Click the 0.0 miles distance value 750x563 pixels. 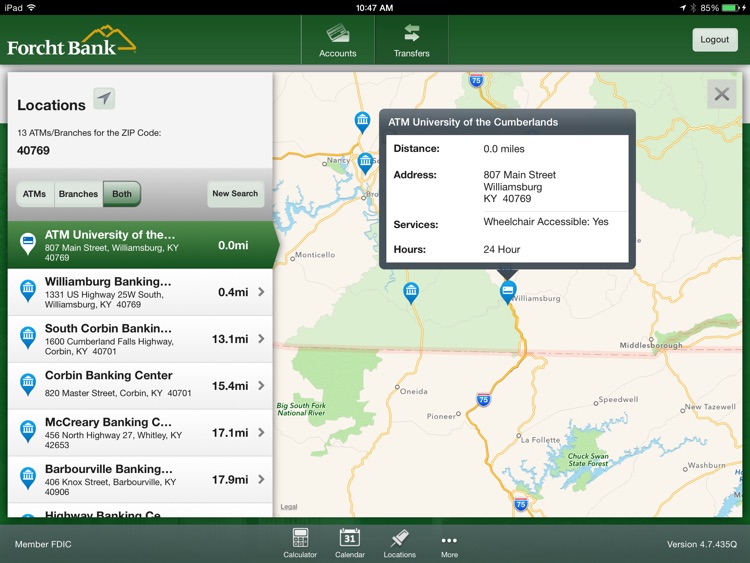coord(504,149)
